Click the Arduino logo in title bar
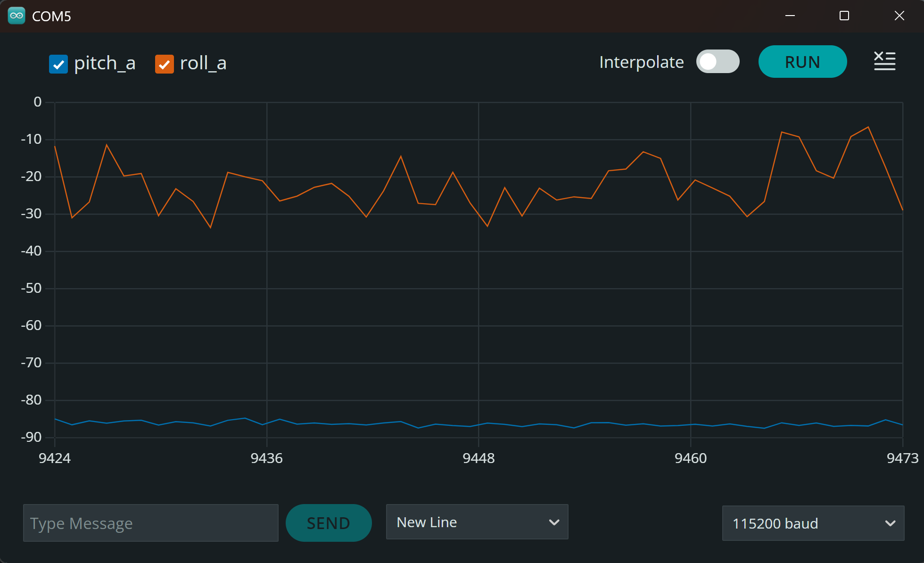 tap(16, 16)
